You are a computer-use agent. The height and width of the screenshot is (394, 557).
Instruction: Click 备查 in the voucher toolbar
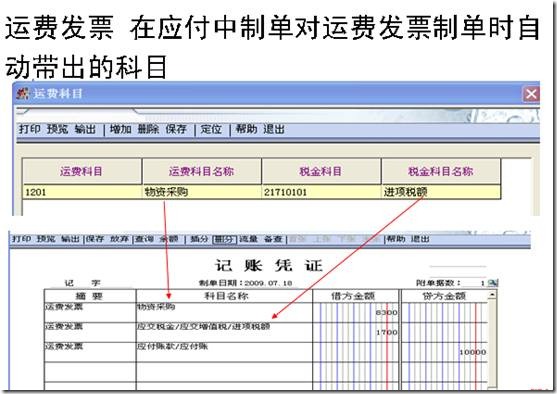[x=273, y=239]
